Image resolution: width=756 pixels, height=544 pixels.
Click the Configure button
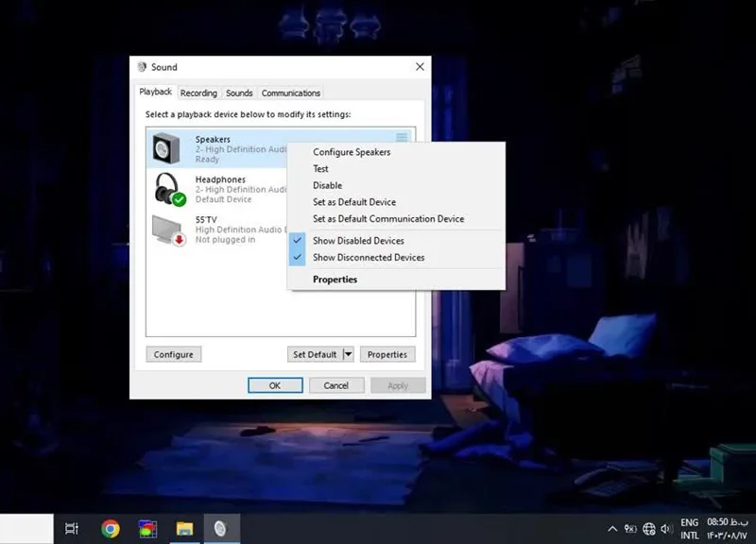[174, 354]
